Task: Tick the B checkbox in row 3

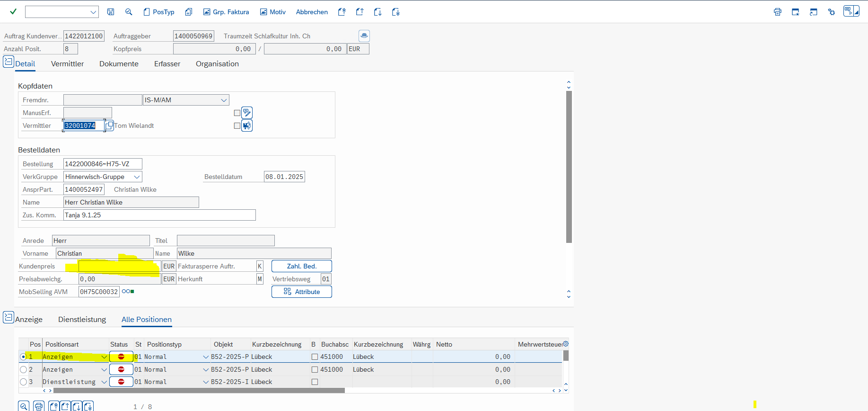Action: coord(315,382)
